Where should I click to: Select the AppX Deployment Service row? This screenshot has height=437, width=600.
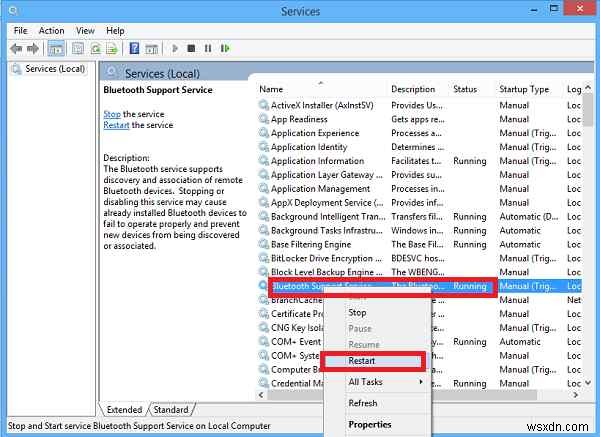click(420, 202)
